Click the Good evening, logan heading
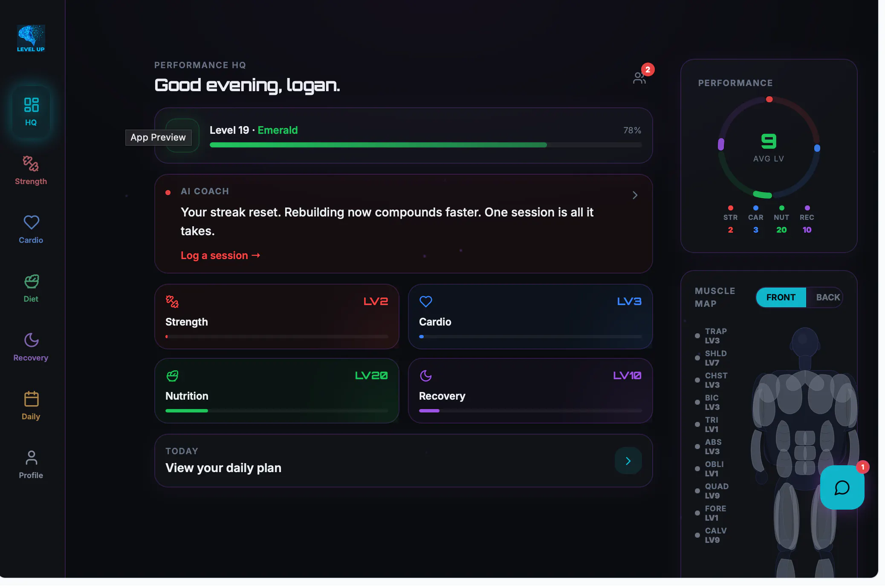Viewport: 885px width, 588px height. (247, 85)
